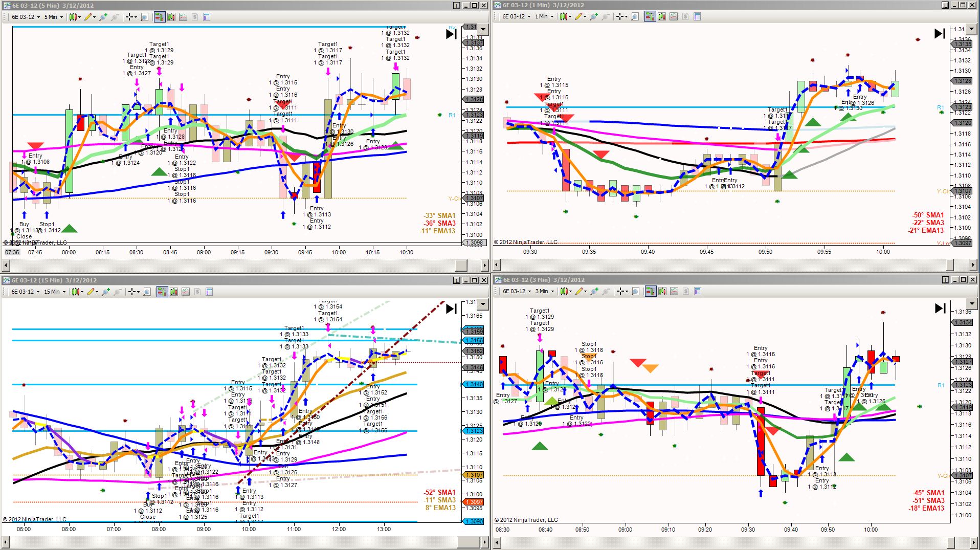Jump to latest bar in 5 Min chart
980x550 pixels.
[451, 34]
